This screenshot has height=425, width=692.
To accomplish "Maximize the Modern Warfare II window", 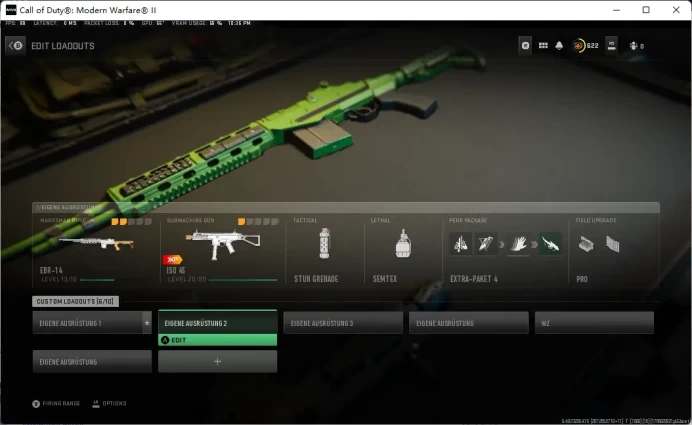I will tap(646, 10).
